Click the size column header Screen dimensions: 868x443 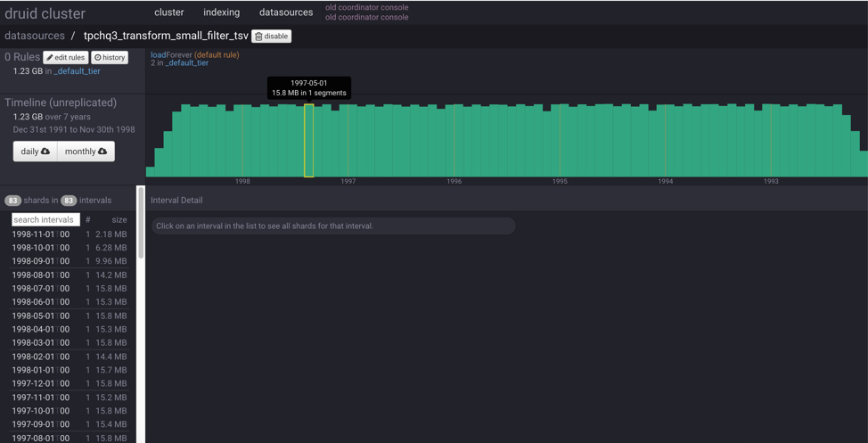[119, 220]
